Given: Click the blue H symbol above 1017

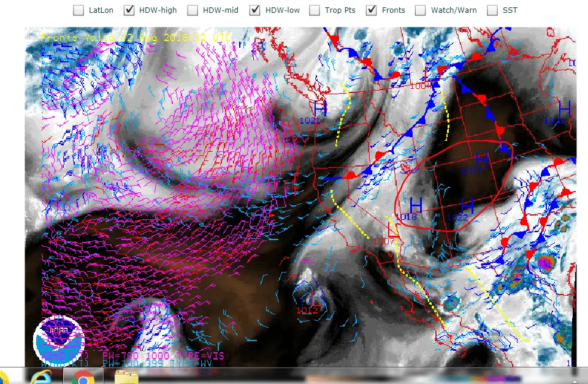Looking at the screenshot, I should click(482, 160).
